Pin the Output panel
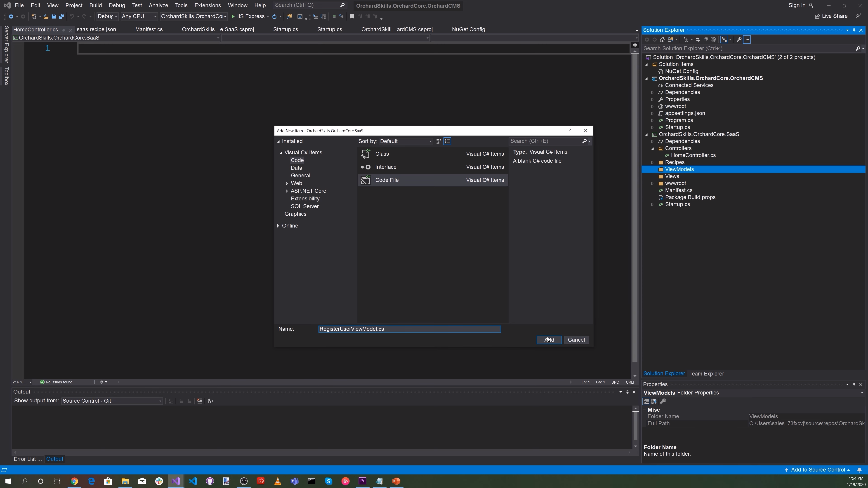868x488 pixels. pos(627,392)
